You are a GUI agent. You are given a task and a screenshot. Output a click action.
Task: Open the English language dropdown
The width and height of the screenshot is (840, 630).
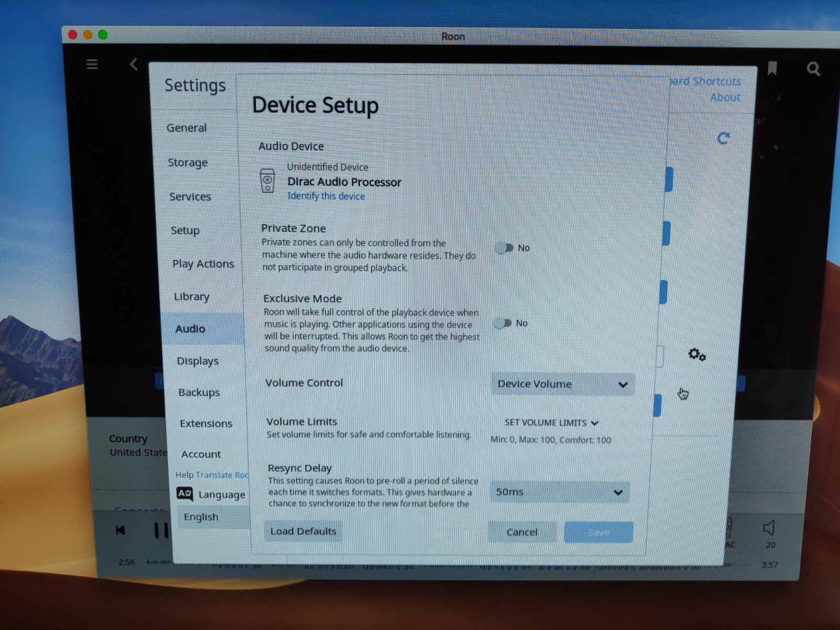[213, 517]
